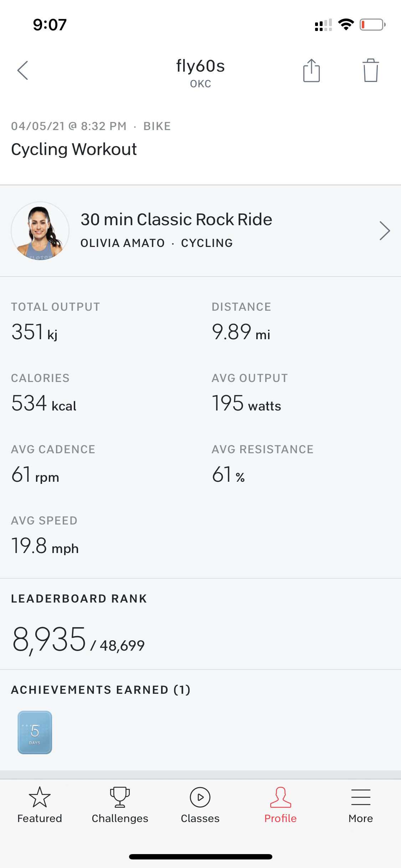
Task: Tap the Total Output 351 kj stat
Action: (x=34, y=332)
